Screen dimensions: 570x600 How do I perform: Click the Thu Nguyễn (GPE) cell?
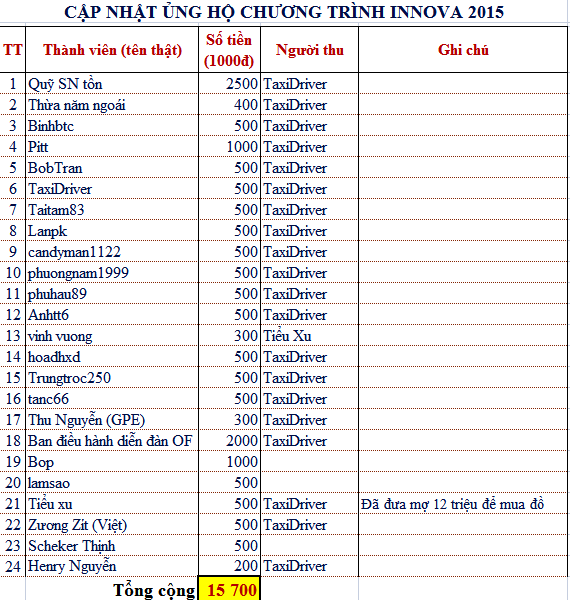pyautogui.click(x=112, y=419)
